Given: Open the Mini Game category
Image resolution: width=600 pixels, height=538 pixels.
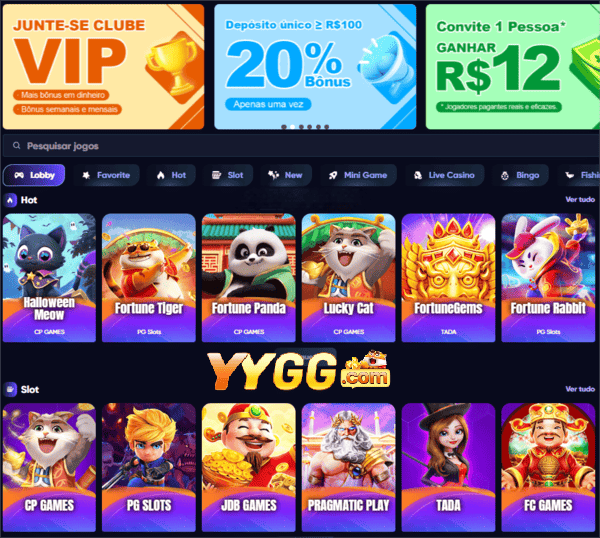Looking at the screenshot, I should point(358,175).
